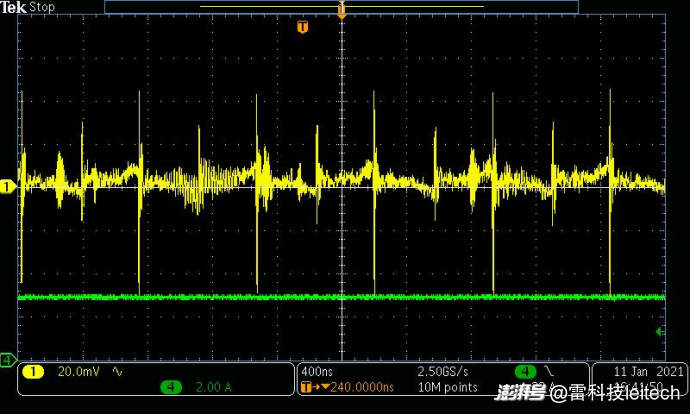Image resolution: width=690 pixels, height=414 pixels.
Task: Click the 2.50GS/s sample rate readout
Action: 444,372
